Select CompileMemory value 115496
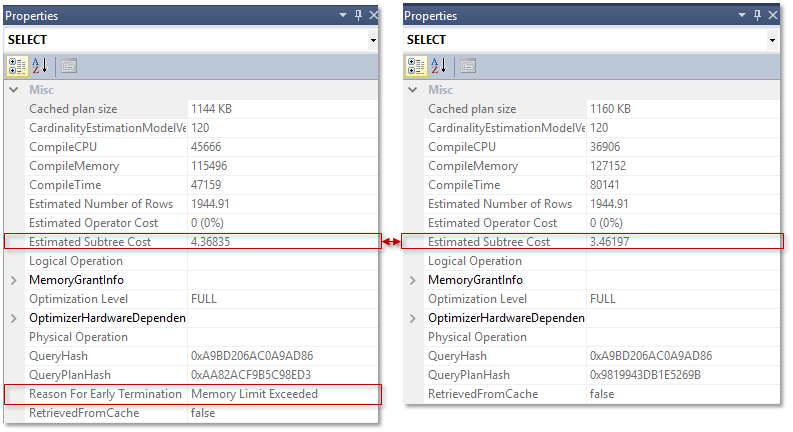 coord(209,166)
